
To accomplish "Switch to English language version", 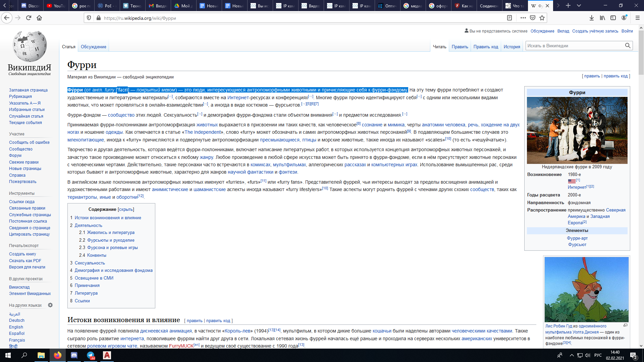I will click(x=16, y=327).
